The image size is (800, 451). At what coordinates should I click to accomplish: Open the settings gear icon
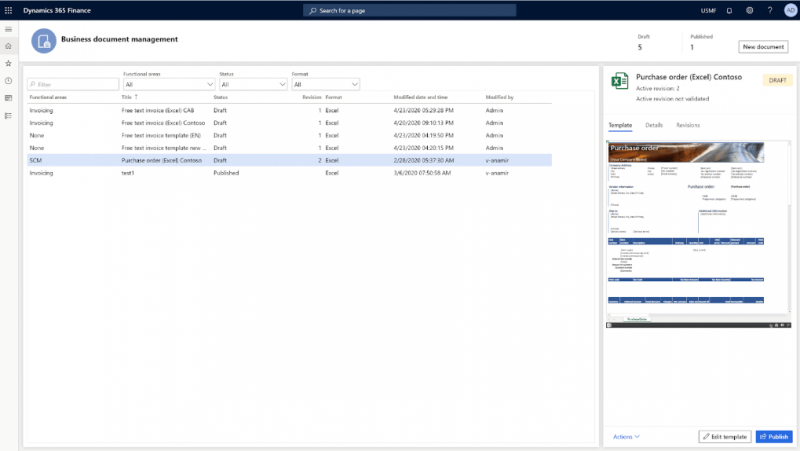pyautogui.click(x=749, y=10)
